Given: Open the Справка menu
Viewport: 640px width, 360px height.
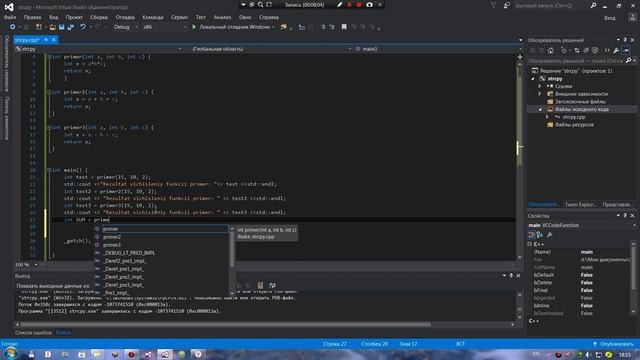Looking at the screenshot, I should 269,17.
